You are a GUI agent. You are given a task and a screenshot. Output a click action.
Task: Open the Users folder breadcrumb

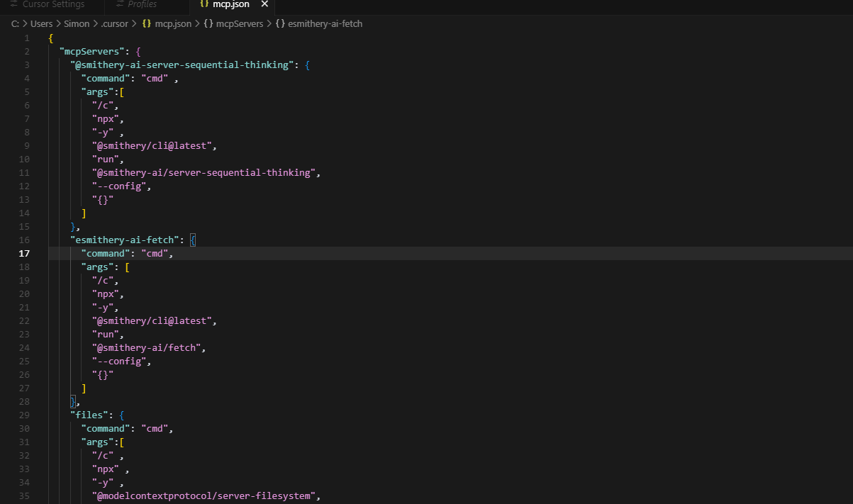click(x=41, y=23)
